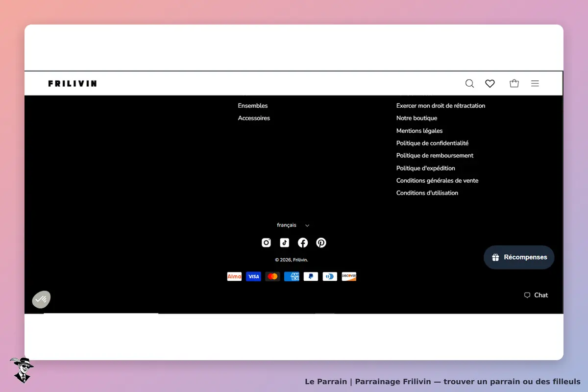Visit the TikTok page

click(x=285, y=243)
